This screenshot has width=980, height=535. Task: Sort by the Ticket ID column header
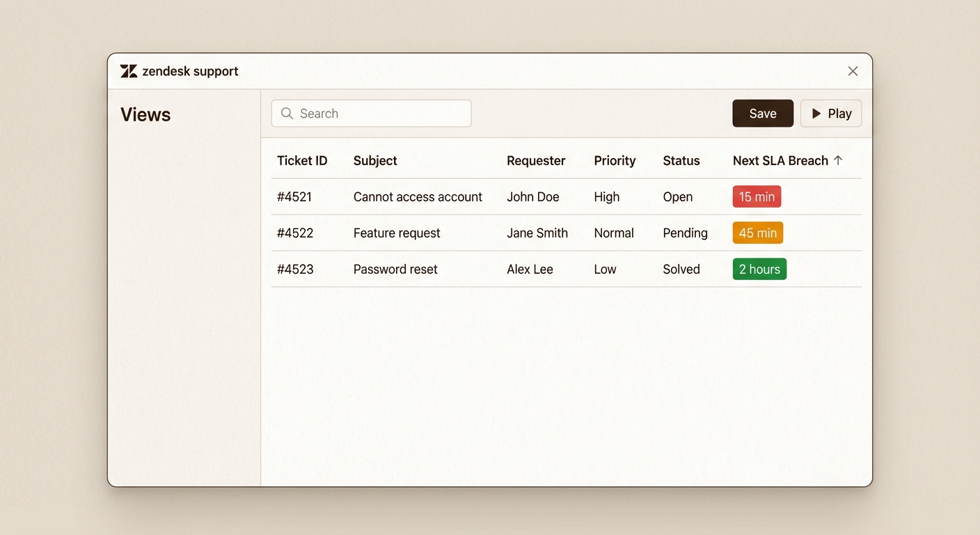click(x=302, y=161)
